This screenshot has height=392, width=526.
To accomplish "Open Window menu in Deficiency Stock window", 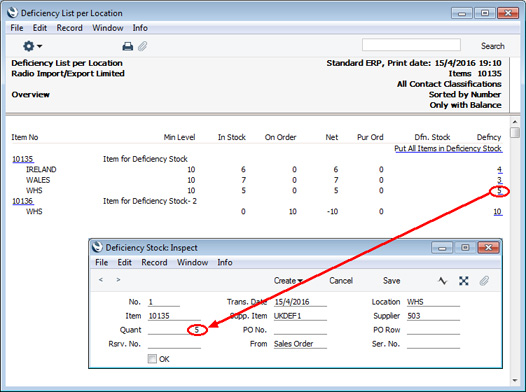I will pyautogui.click(x=193, y=262).
